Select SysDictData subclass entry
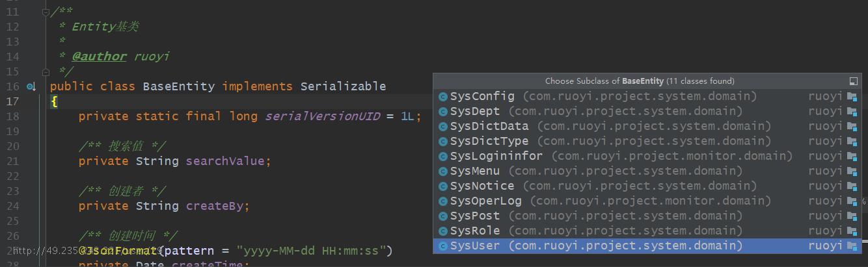The image size is (868, 267). coord(647,127)
